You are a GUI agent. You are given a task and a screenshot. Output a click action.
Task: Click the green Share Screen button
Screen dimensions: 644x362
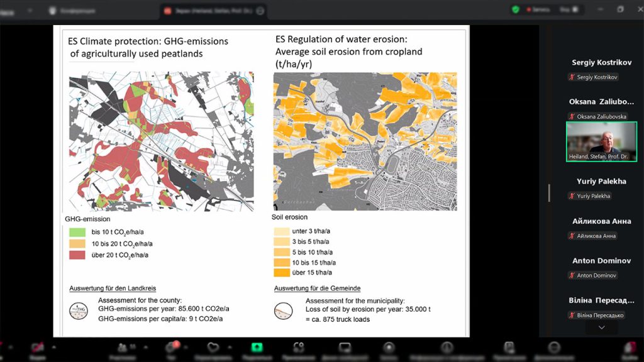pos(257,348)
